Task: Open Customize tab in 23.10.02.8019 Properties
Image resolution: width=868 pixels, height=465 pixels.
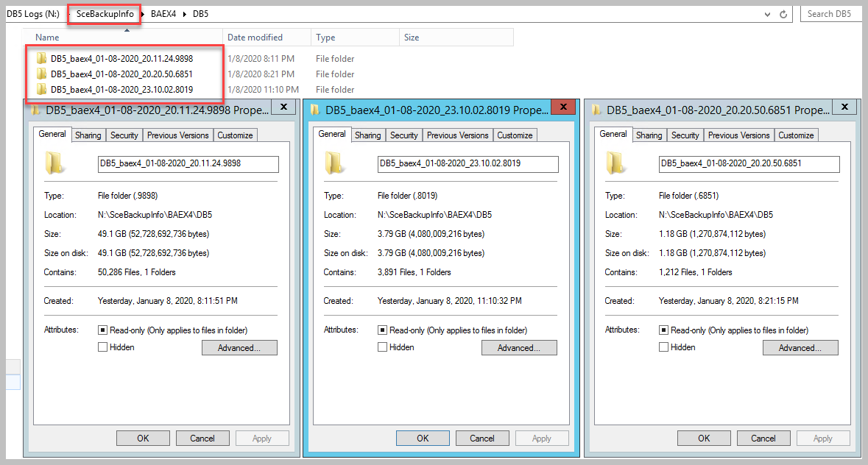Action: point(515,135)
